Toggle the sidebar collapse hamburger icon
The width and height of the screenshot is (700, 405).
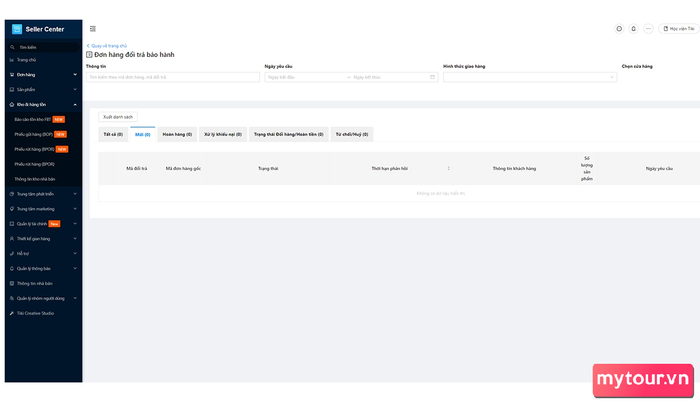tap(93, 29)
